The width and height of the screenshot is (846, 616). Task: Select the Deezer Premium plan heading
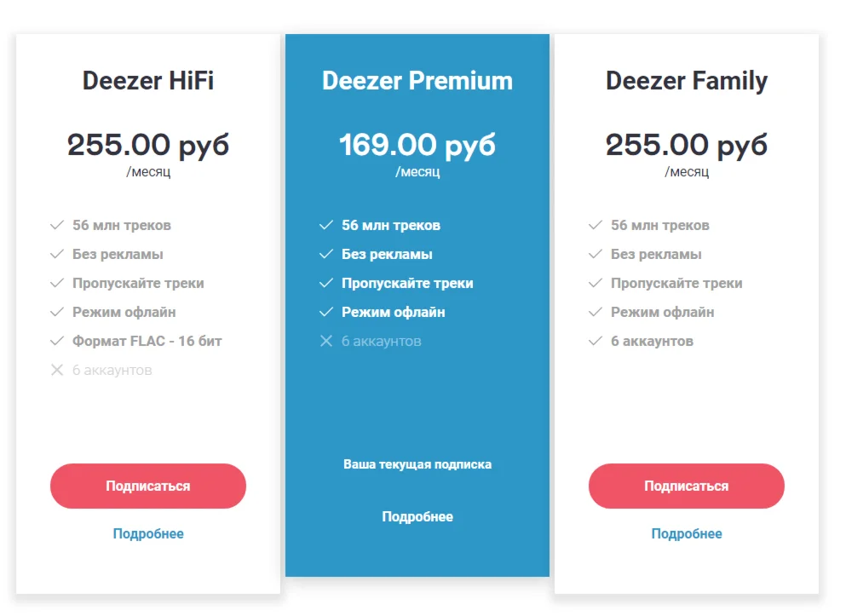coord(417,81)
